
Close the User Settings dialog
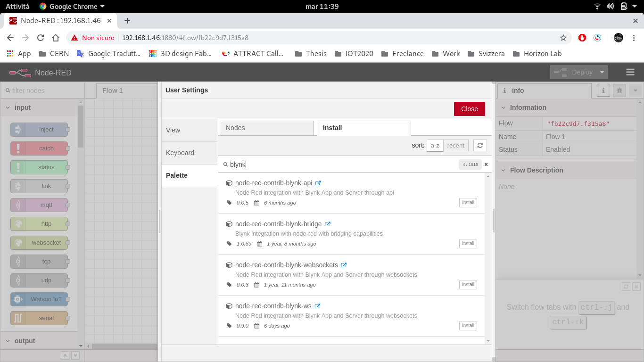tap(469, 109)
